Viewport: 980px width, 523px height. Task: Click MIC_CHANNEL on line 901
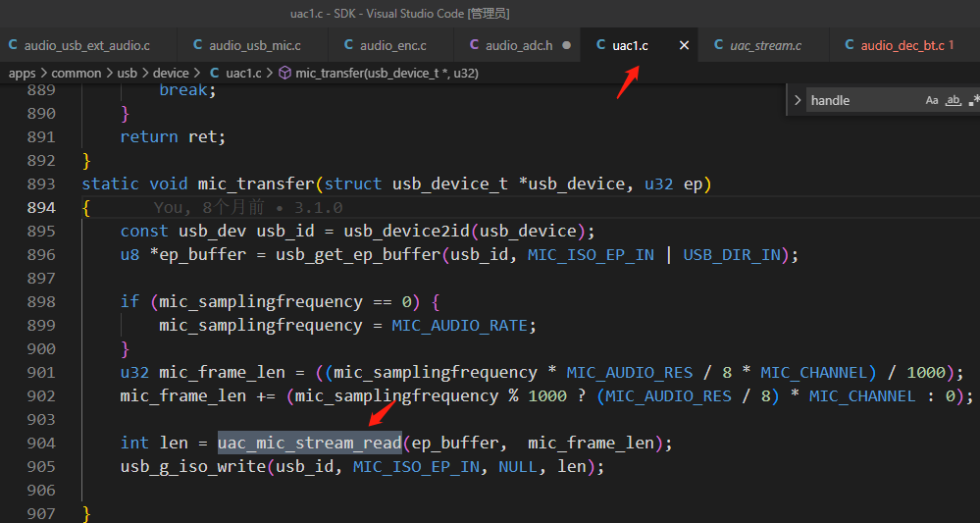tap(814, 373)
